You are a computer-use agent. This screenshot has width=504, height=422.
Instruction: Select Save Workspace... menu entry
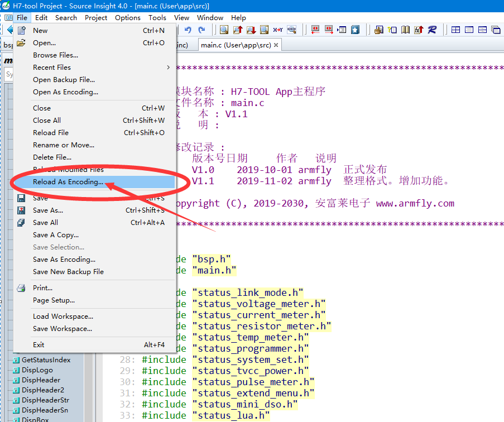95,328
